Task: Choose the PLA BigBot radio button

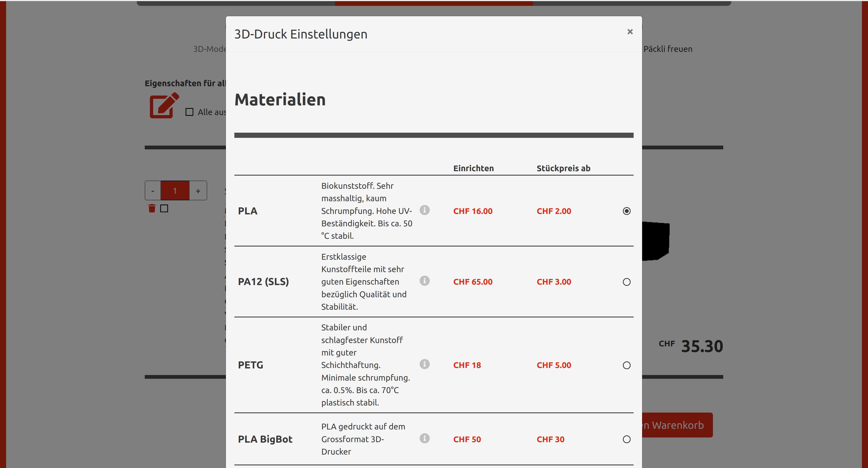Action: [x=626, y=439]
